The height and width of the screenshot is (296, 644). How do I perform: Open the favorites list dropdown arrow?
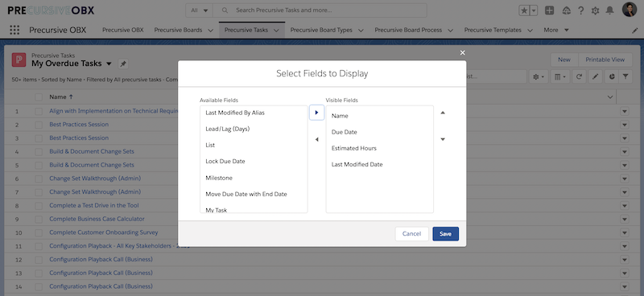point(534,10)
